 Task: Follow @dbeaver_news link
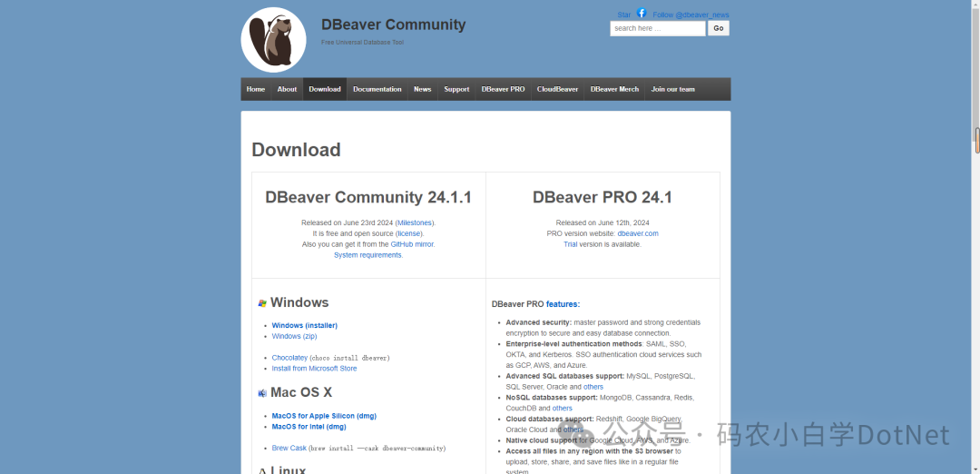[x=691, y=15]
